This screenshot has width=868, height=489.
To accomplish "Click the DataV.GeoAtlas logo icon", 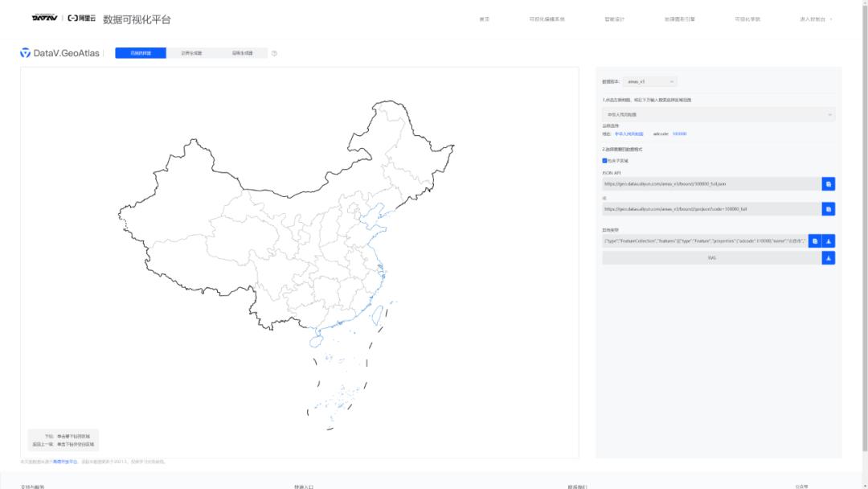I will (26, 54).
